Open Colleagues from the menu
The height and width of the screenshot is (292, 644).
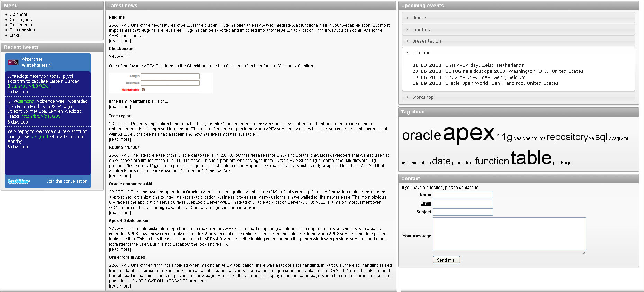pos(20,20)
